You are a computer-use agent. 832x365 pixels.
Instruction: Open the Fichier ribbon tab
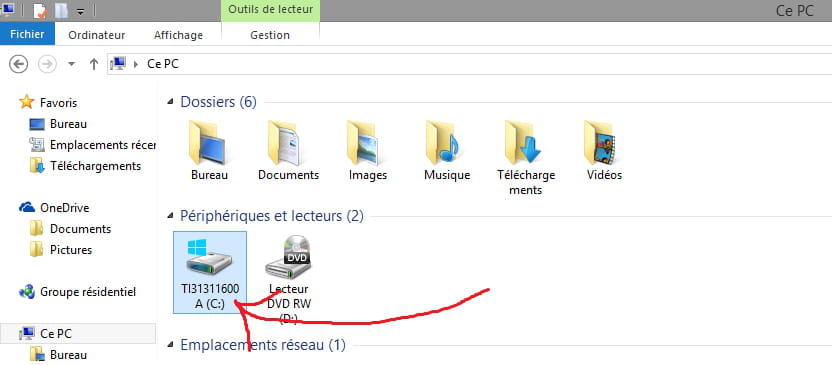(x=27, y=34)
